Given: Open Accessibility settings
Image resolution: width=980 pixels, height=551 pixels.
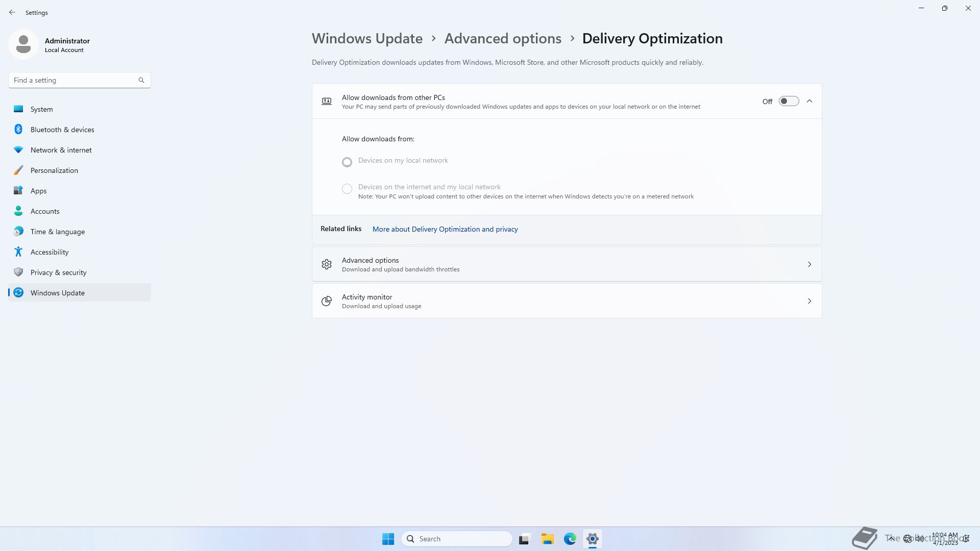Looking at the screenshot, I should (80, 252).
